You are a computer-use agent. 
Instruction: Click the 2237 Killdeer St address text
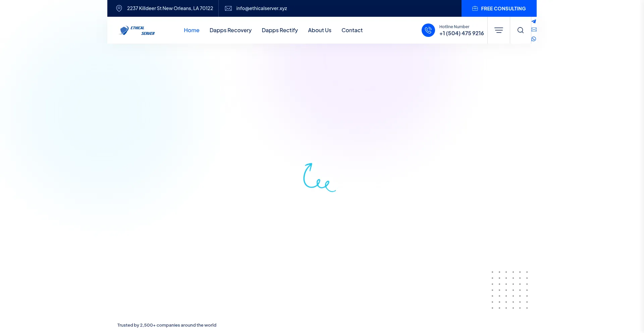170,8
